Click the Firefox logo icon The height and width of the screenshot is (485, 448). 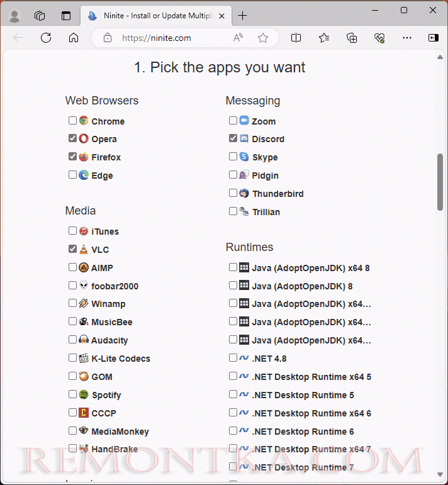point(84,157)
